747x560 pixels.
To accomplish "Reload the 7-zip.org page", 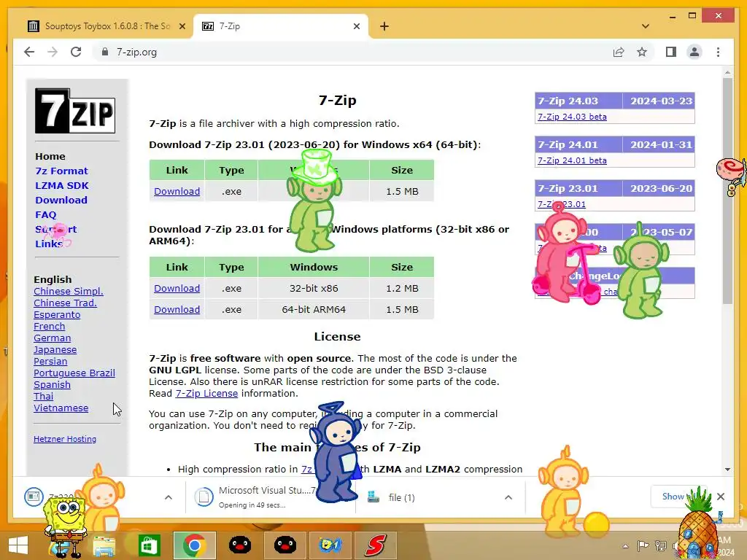I will click(x=76, y=52).
